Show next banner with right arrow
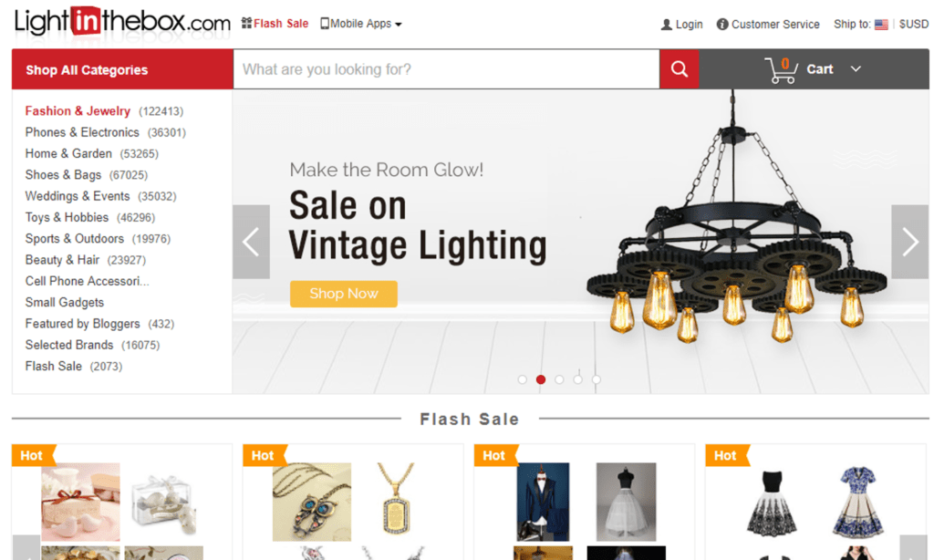This screenshot has width=934, height=560. click(x=909, y=242)
